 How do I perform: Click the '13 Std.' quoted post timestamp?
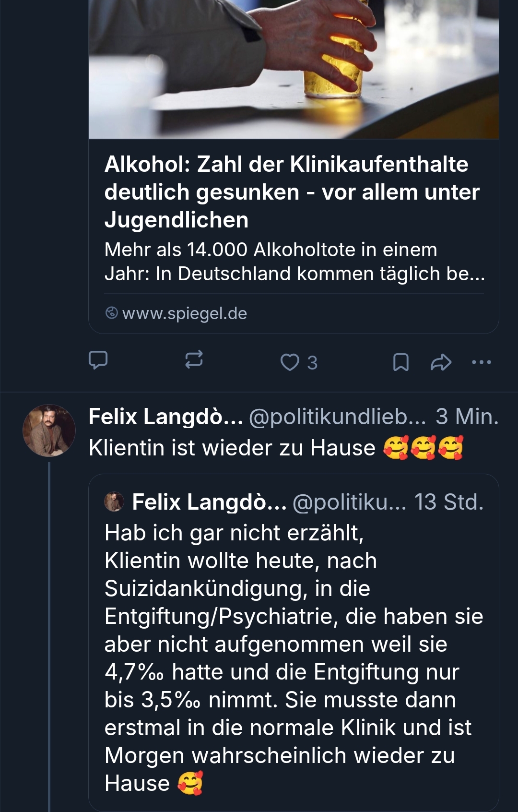coord(448,502)
